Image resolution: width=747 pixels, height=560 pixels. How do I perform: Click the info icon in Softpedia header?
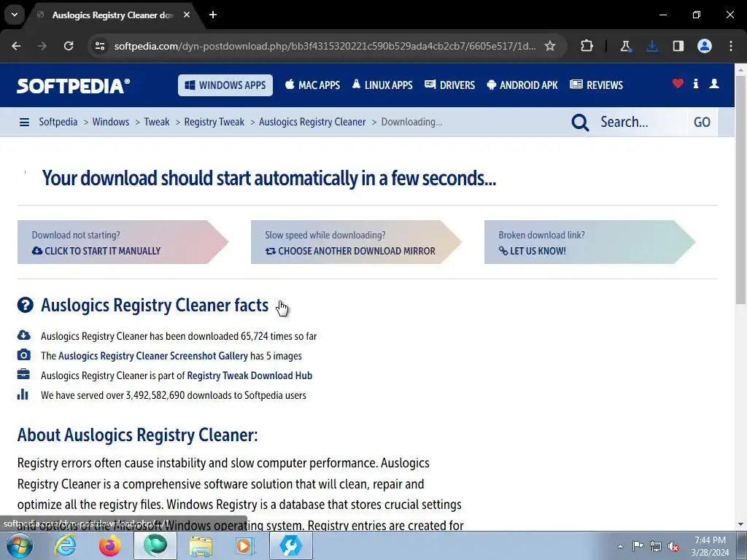(x=696, y=84)
